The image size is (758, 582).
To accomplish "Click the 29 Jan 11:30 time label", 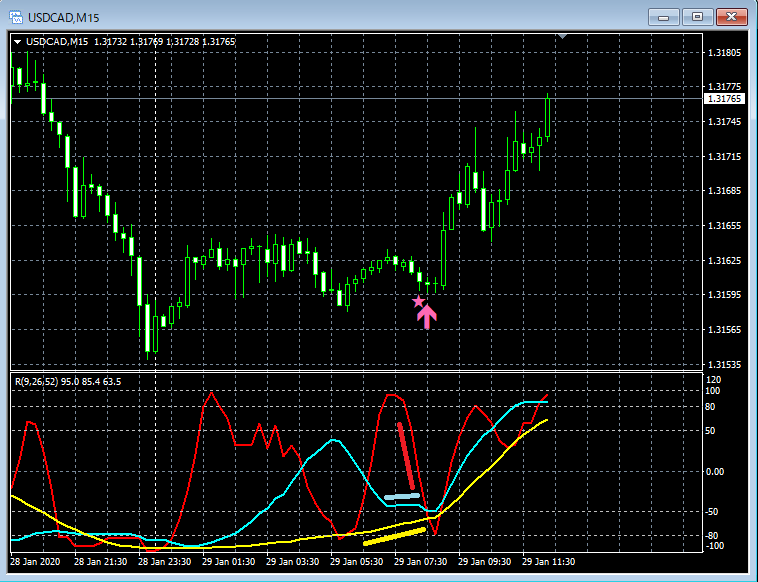I will click(548, 562).
